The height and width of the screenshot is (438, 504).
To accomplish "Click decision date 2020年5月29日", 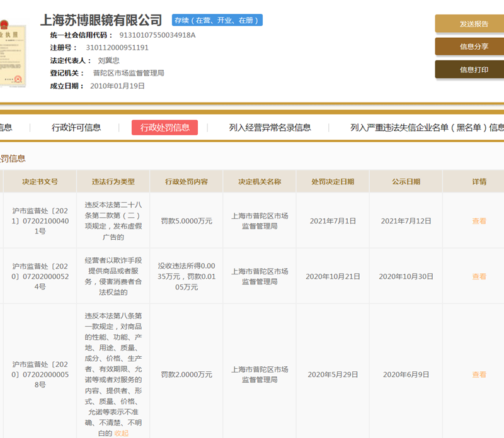I will [333, 374].
